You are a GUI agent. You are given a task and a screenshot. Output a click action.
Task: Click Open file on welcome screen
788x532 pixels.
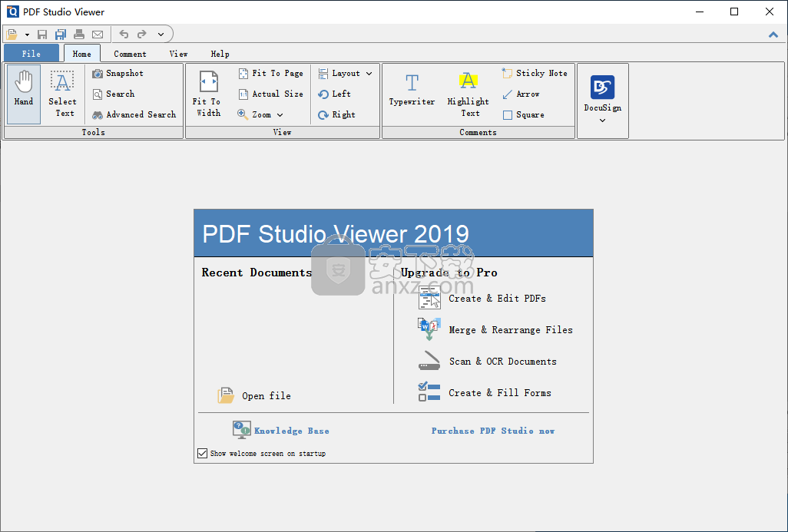[x=254, y=395]
